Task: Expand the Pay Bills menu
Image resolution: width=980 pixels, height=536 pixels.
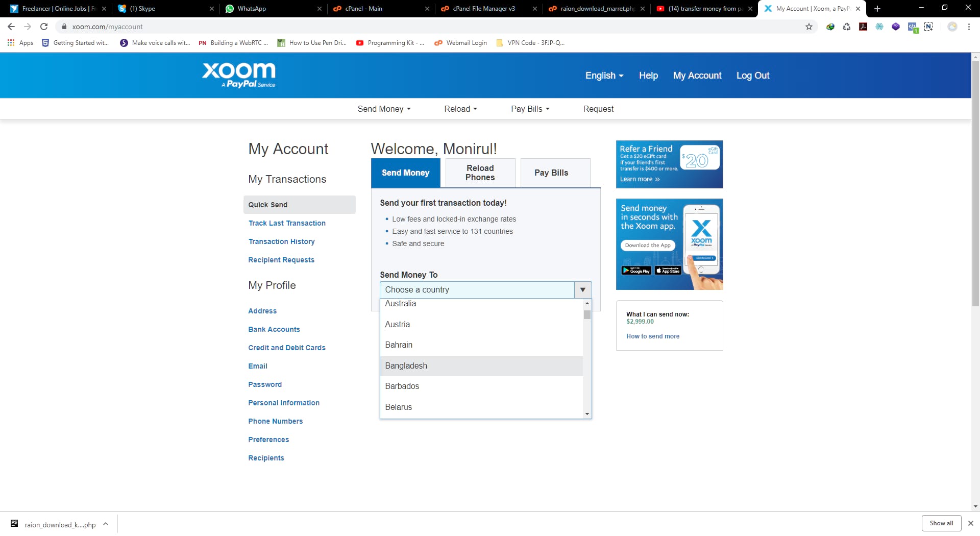Action: tap(530, 109)
